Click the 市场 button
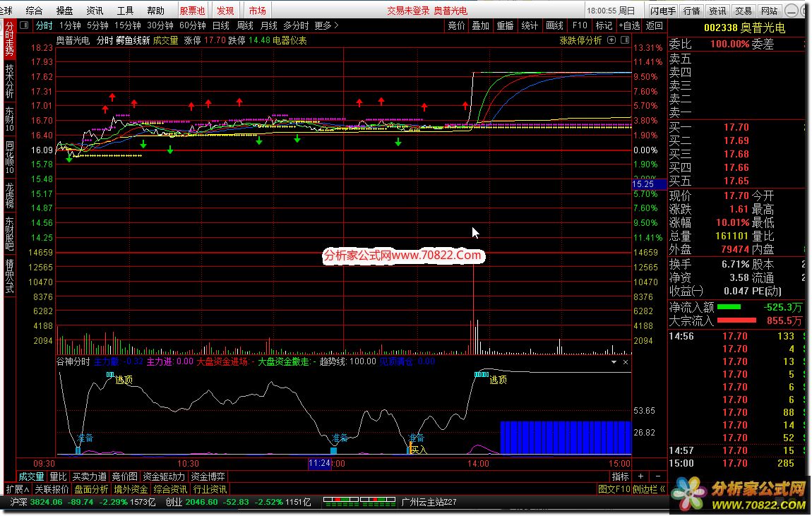 (257, 11)
